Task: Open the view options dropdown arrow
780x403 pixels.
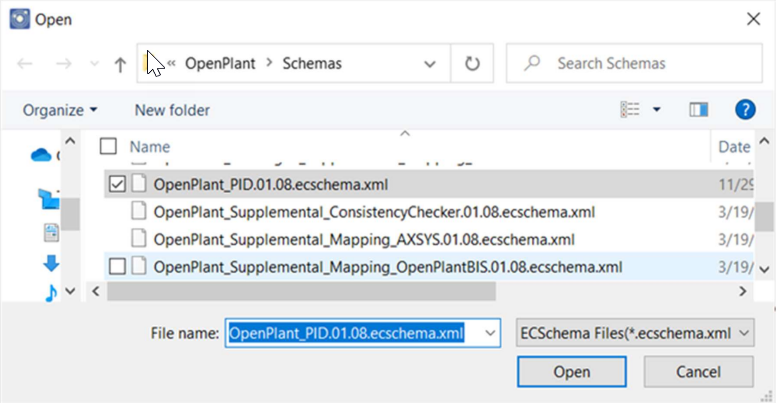Action: pos(657,109)
